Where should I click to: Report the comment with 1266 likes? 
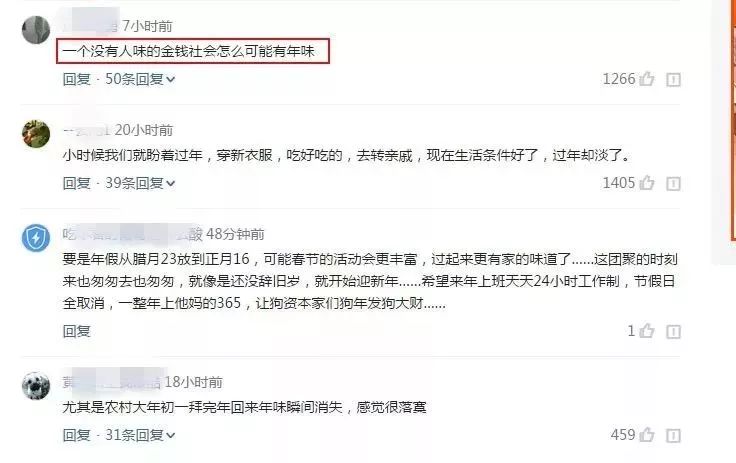point(673,79)
